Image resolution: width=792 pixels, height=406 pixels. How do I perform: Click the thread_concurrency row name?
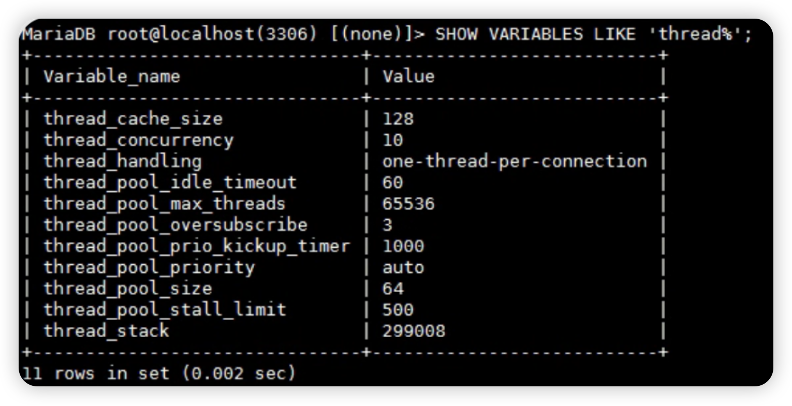pos(138,140)
